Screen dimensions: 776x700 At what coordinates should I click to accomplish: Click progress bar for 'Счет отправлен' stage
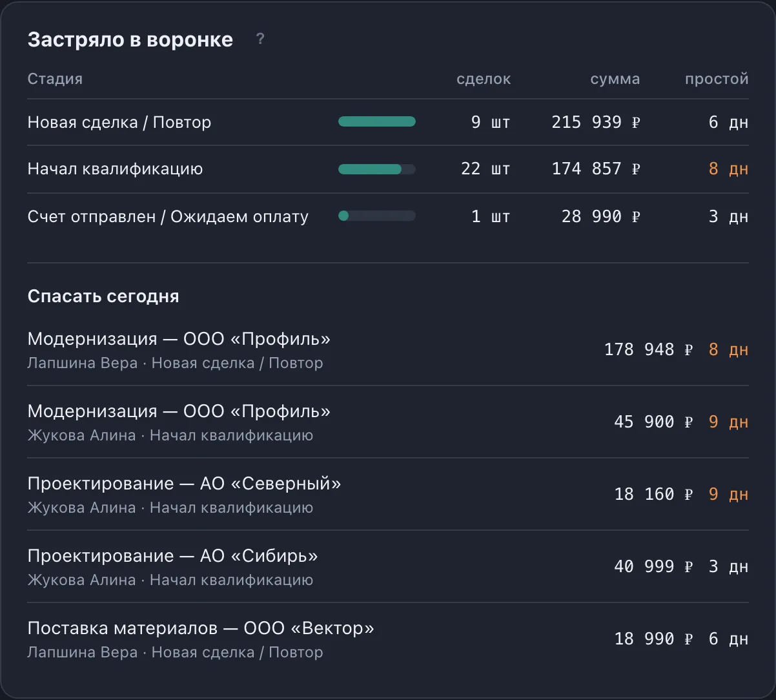click(x=377, y=216)
